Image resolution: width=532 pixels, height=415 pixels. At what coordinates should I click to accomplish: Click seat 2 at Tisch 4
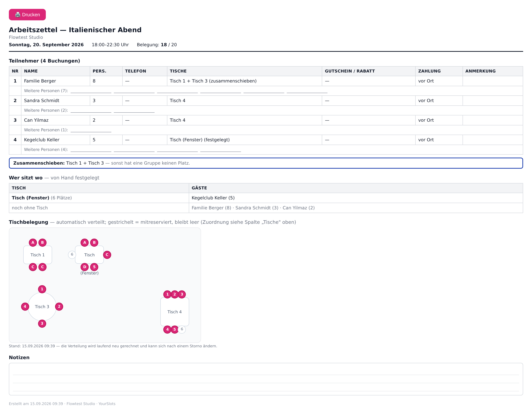point(175,294)
